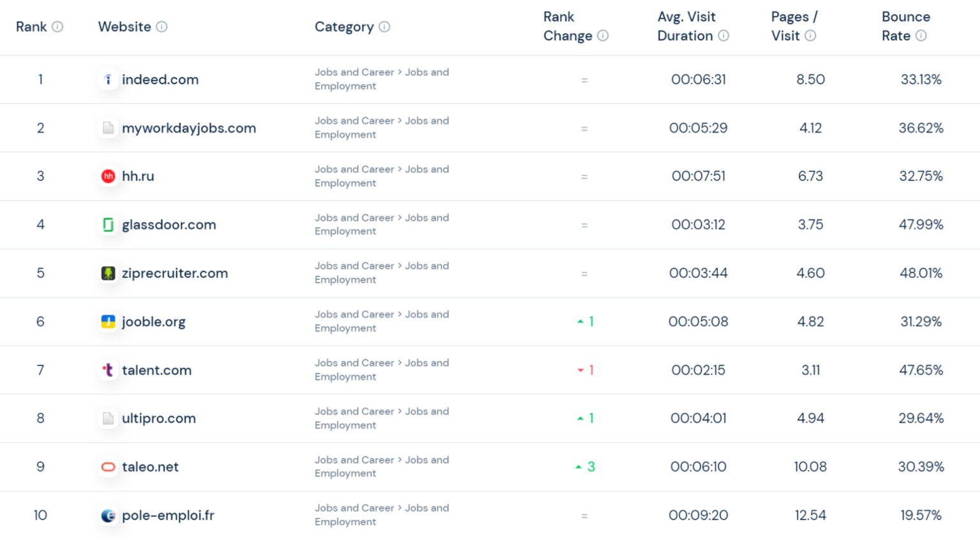Click the green rank change arrow for taleo.net
Viewport: 980px width, 540px height.
click(x=579, y=467)
